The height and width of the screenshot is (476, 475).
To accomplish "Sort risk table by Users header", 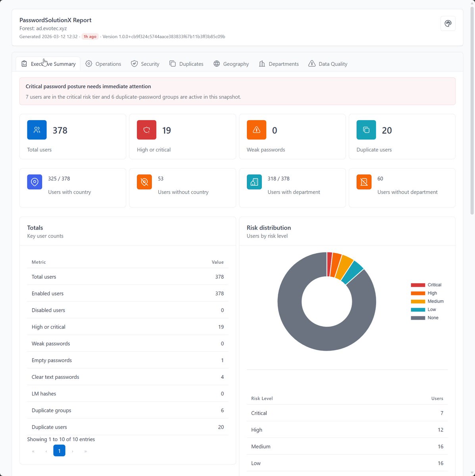I will pos(437,398).
